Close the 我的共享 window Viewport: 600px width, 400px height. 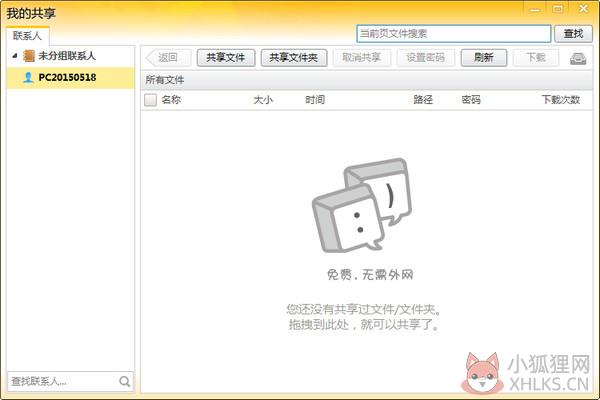coord(584,8)
